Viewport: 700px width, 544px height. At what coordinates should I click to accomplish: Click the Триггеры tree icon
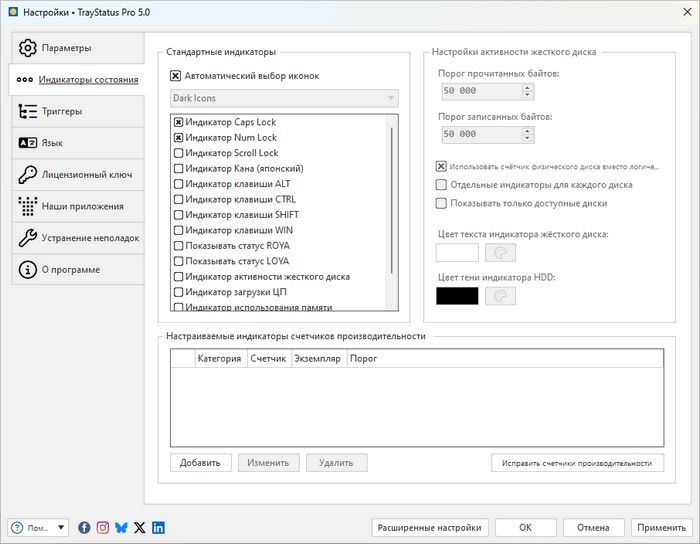tap(28, 111)
